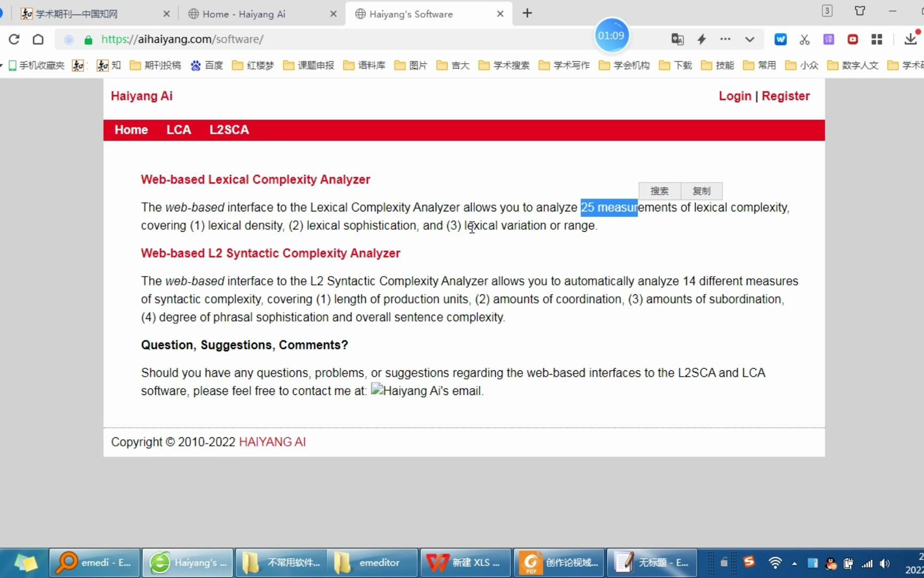Open the three-dots more options icon
Viewport: 924px width, 578px height.
pyautogui.click(x=725, y=39)
